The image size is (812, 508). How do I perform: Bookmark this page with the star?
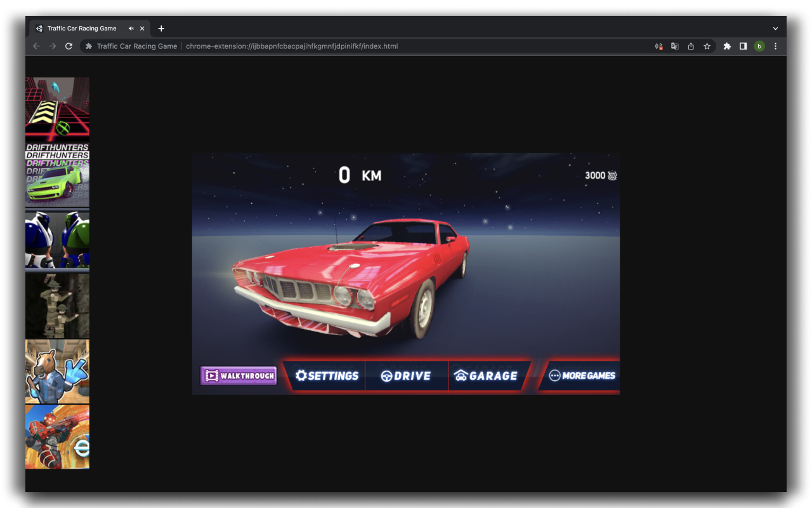pos(707,46)
